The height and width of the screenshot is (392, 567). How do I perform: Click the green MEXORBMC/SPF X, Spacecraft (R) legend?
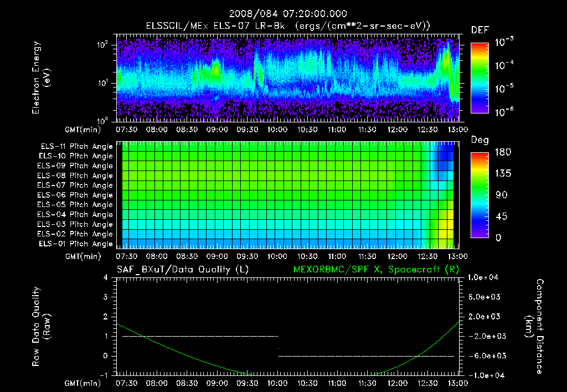tap(376, 270)
